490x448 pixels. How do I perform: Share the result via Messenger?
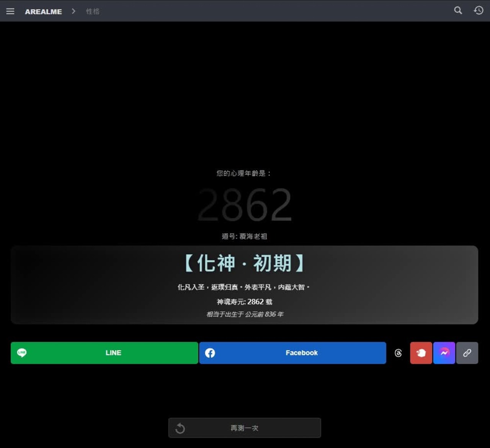click(444, 353)
